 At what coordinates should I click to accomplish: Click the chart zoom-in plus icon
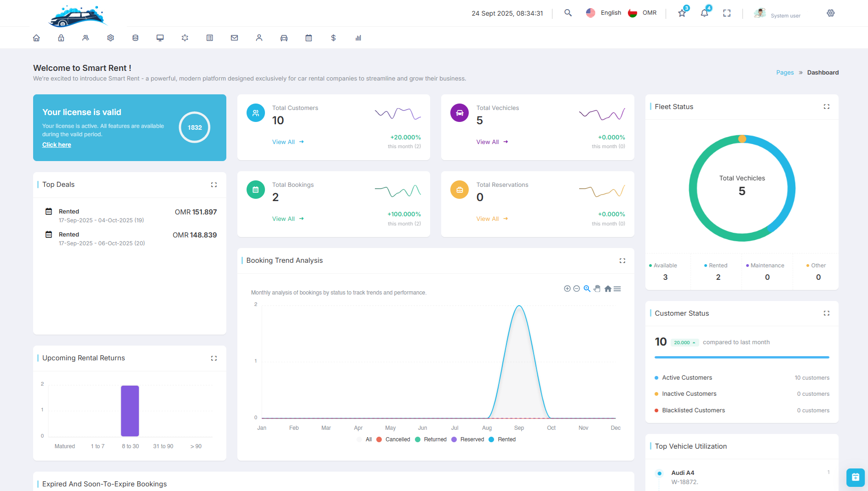(x=567, y=289)
